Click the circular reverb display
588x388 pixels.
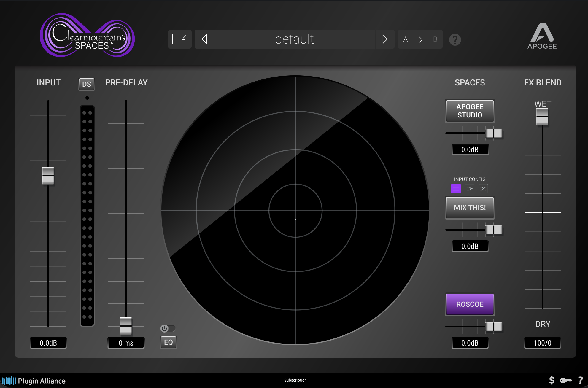pos(295,210)
